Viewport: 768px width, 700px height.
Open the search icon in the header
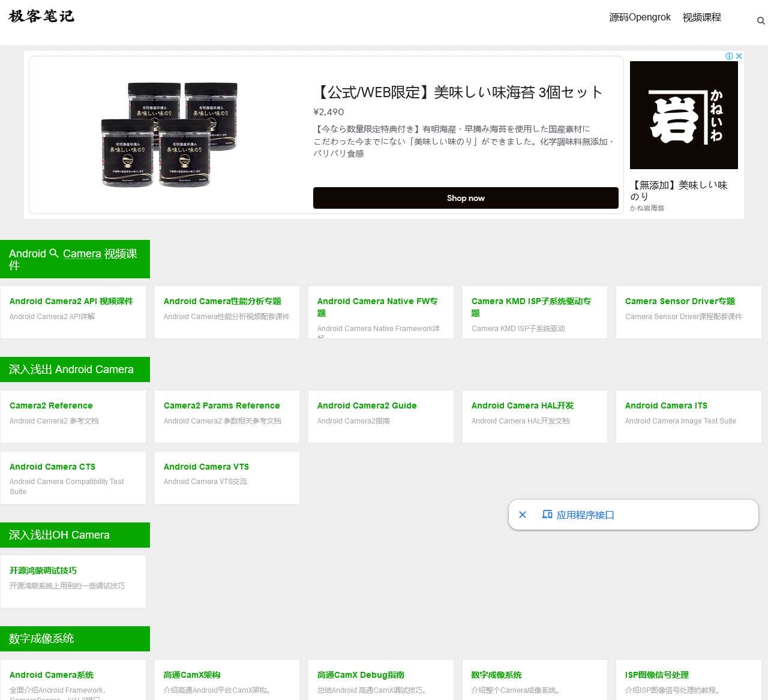click(x=761, y=21)
